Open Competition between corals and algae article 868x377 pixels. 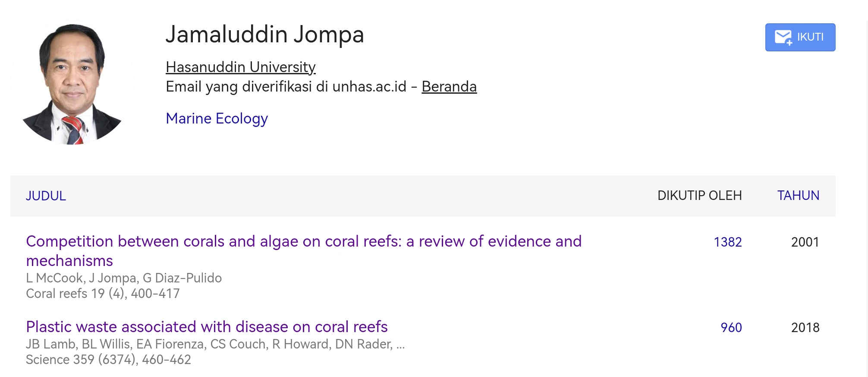(304, 251)
